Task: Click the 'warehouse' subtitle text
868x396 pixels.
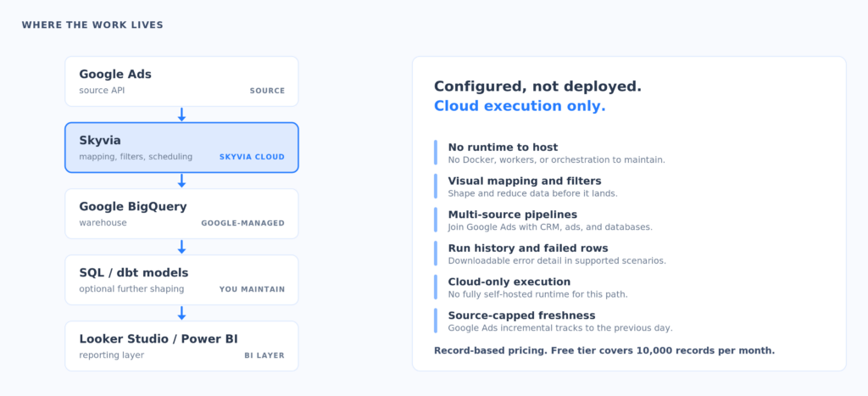Action: (x=103, y=223)
